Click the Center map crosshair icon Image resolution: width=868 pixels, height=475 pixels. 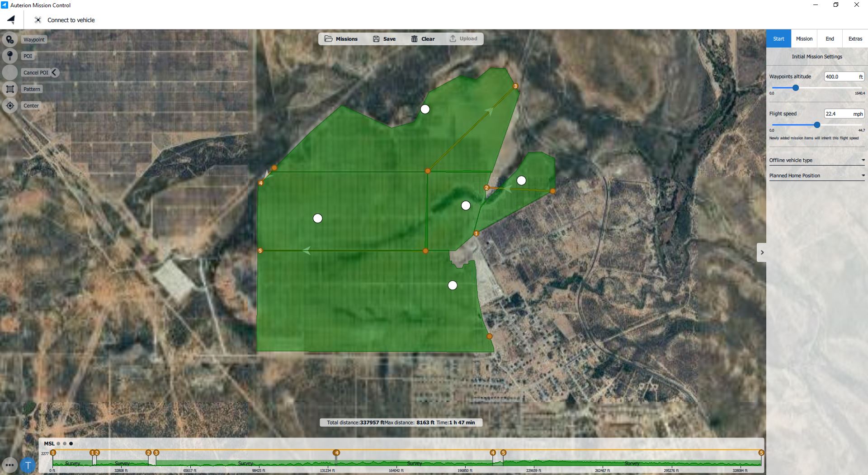pyautogui.click(x=10, y=105)
